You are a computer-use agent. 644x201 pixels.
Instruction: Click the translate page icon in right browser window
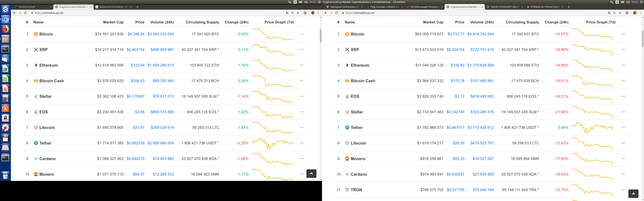point(609,13)
